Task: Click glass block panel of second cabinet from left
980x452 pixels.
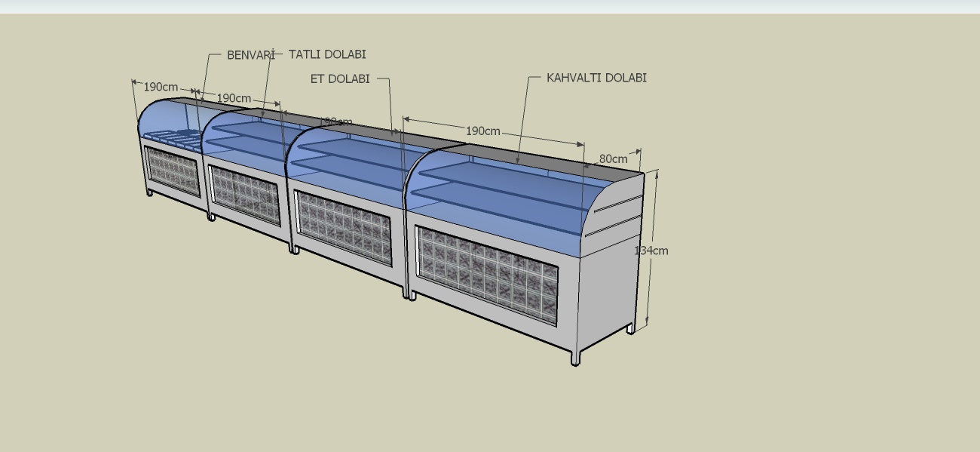Action: (x=245, y=195)
